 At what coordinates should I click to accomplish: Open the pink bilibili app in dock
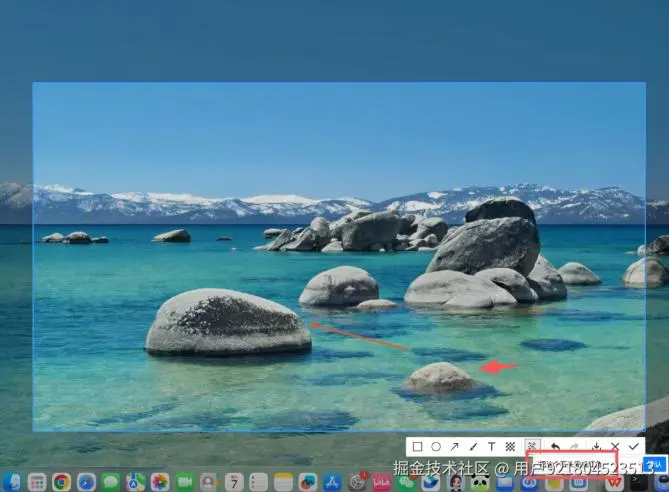pos(381,482)
